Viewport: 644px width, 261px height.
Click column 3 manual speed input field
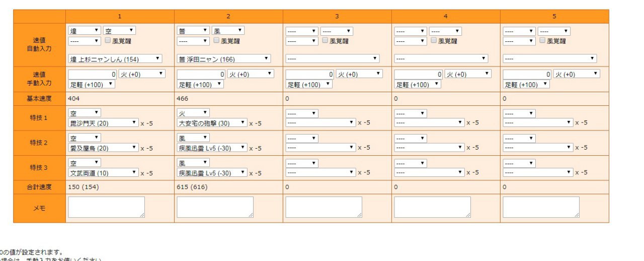point(310,74)
